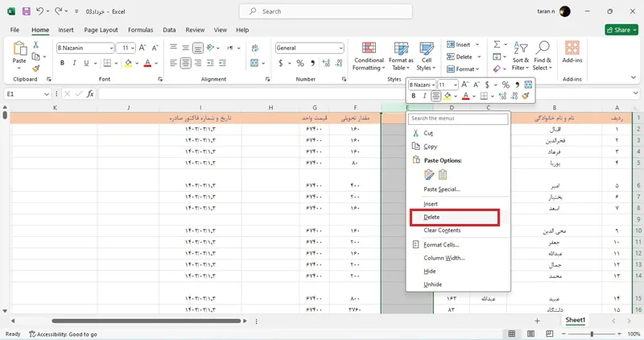644x340 pixels.
Task: Click the Undo arrow icon
Action: [39, 11]
